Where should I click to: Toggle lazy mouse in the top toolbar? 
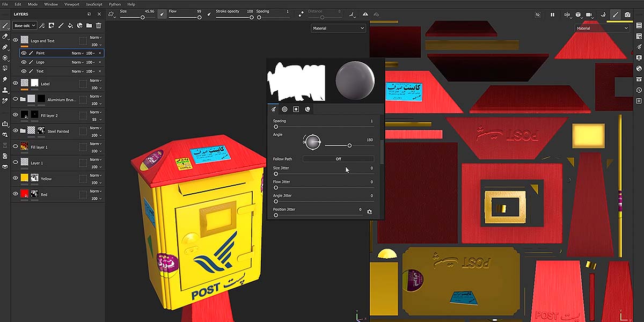tap(300, 14)
